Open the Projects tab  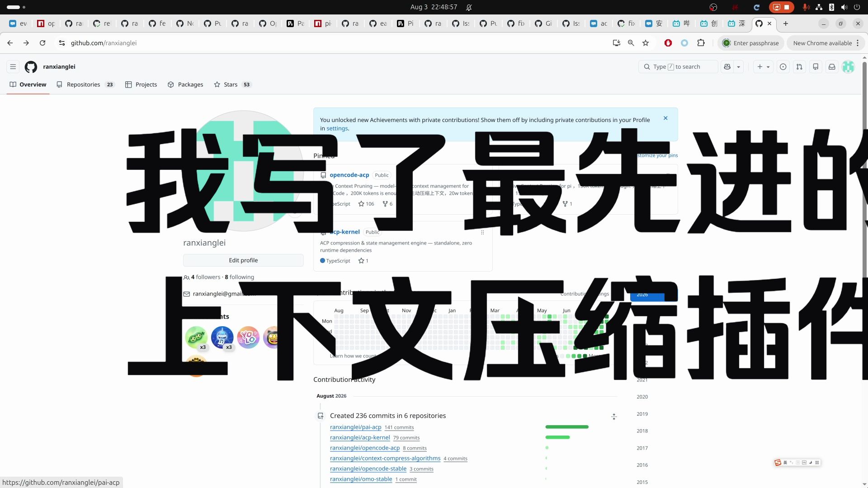141,84
